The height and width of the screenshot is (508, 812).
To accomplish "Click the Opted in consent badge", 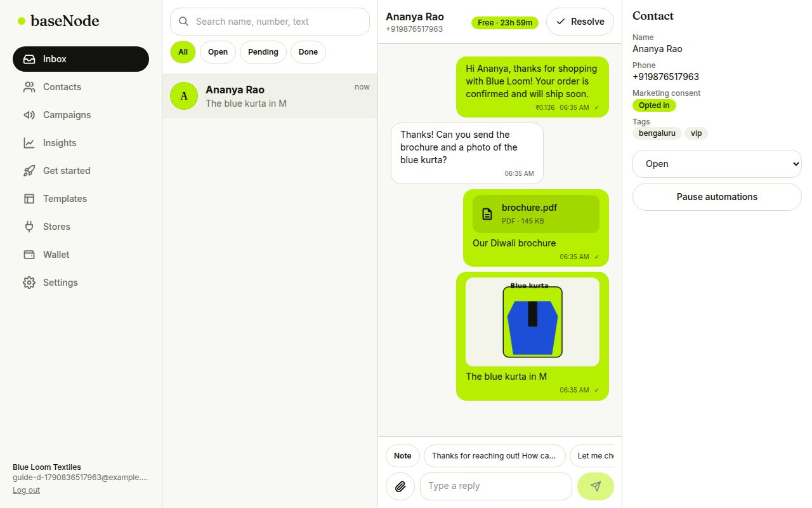I will coord(654,105).
